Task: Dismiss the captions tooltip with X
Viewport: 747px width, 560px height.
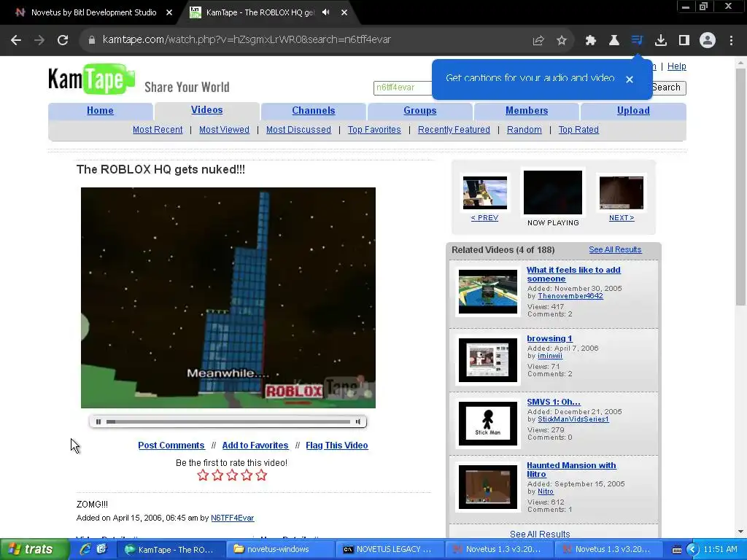Action: pyautogui.click(x=630, y=79)
